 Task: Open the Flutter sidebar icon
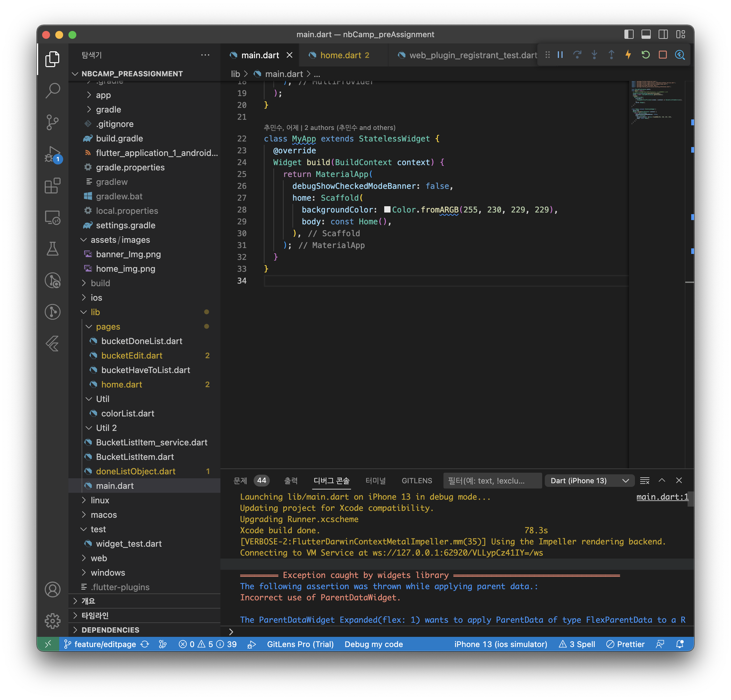[53, 343]
